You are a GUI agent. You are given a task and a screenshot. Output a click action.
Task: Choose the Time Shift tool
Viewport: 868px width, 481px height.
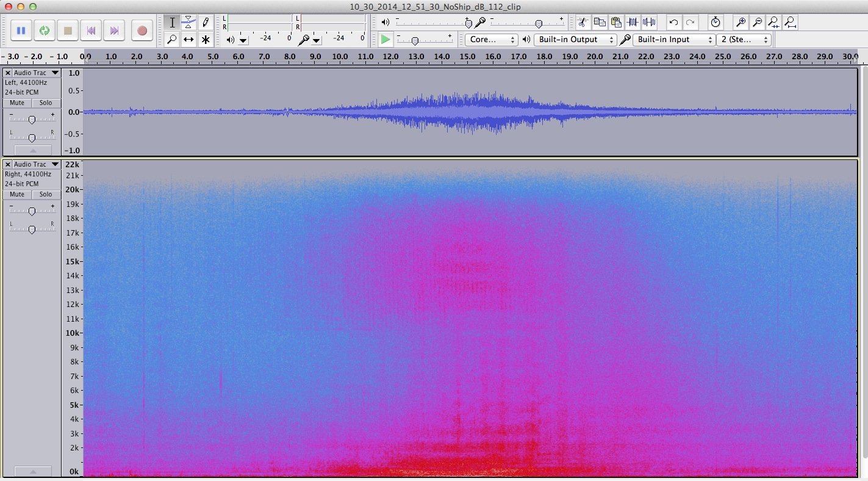tap(189, 40)
